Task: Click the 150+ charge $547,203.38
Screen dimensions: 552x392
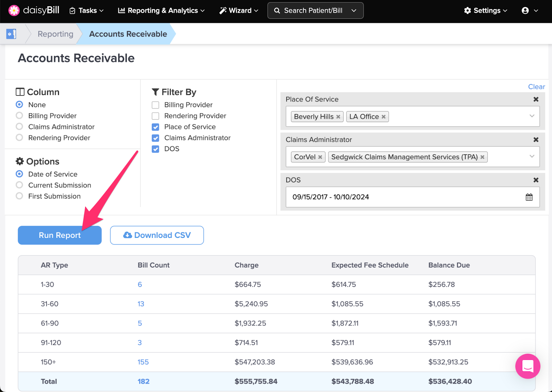Action: pos(255,362)
